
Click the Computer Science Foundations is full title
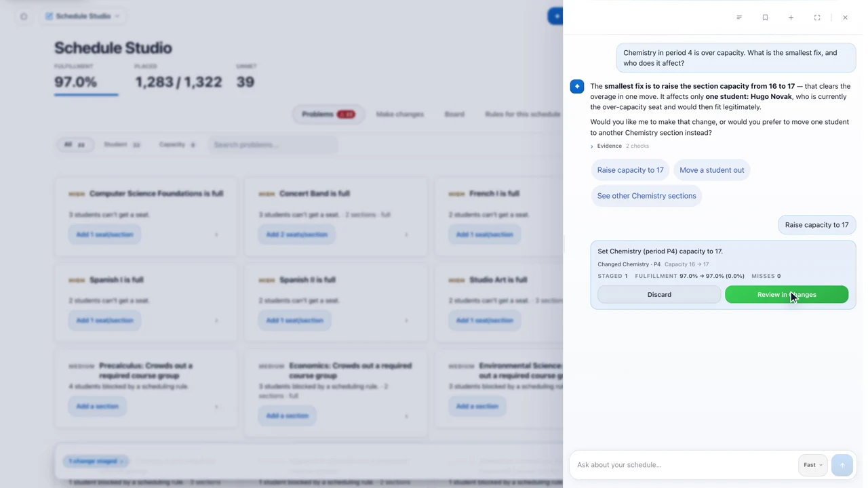(156, 194)
